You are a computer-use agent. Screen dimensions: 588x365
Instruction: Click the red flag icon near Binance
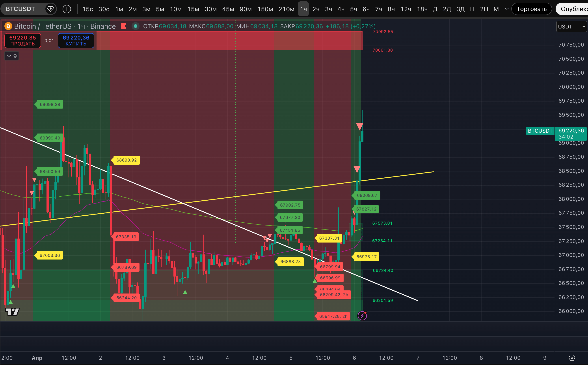point(124,26)
